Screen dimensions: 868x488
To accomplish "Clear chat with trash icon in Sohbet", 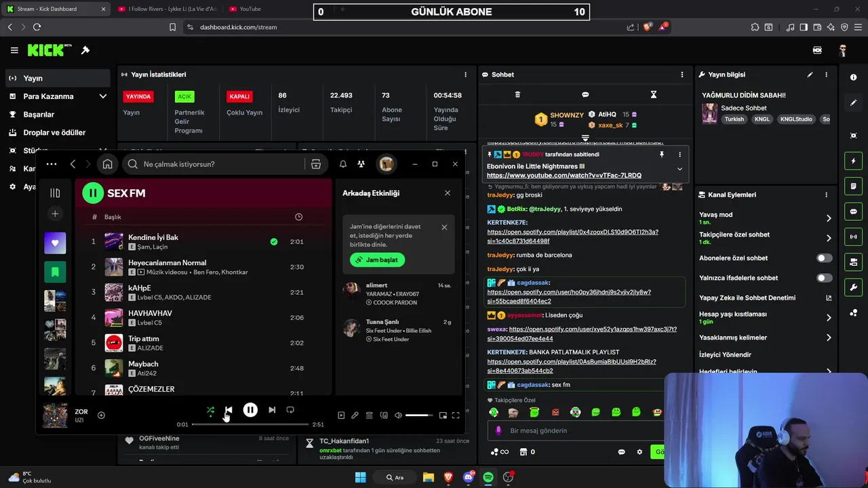I will pos(517,95).
